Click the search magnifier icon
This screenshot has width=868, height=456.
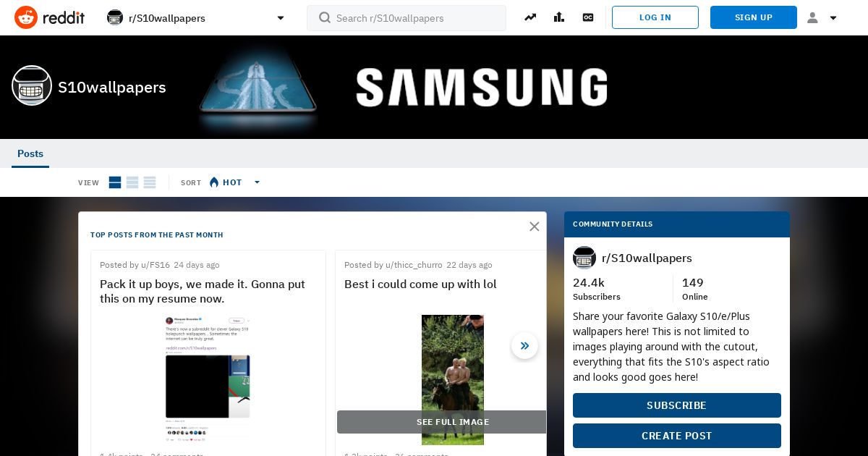(x=325, y=17)
